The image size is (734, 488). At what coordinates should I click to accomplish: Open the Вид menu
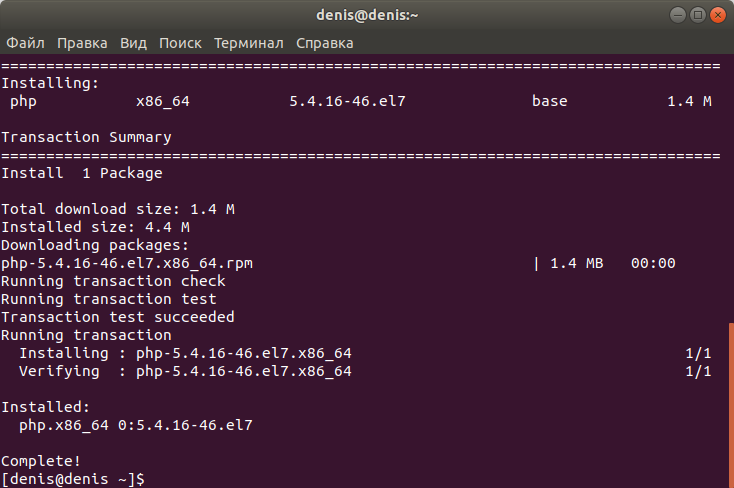point(133,43)
